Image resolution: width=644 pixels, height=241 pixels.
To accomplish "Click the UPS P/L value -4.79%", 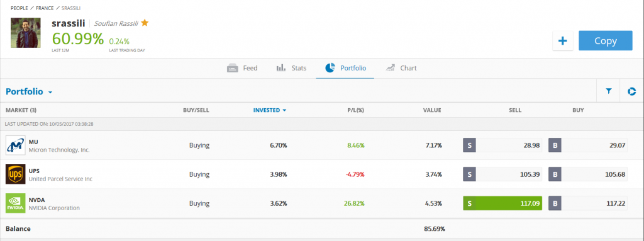I will [355, 174].
